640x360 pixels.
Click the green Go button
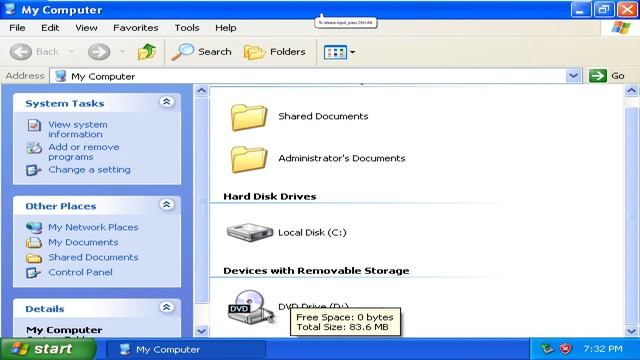(607, 76)
